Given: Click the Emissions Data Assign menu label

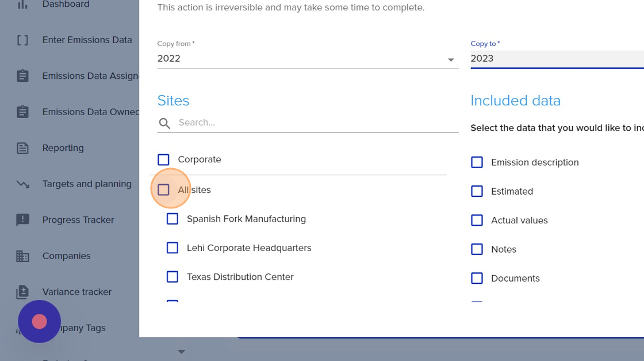Looking at the screenshot, I should (x=91, y=76).
